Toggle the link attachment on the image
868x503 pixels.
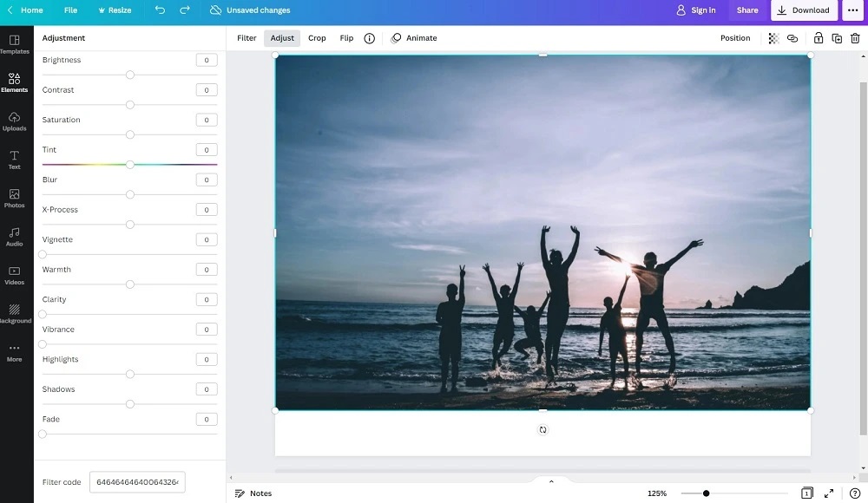792,38
